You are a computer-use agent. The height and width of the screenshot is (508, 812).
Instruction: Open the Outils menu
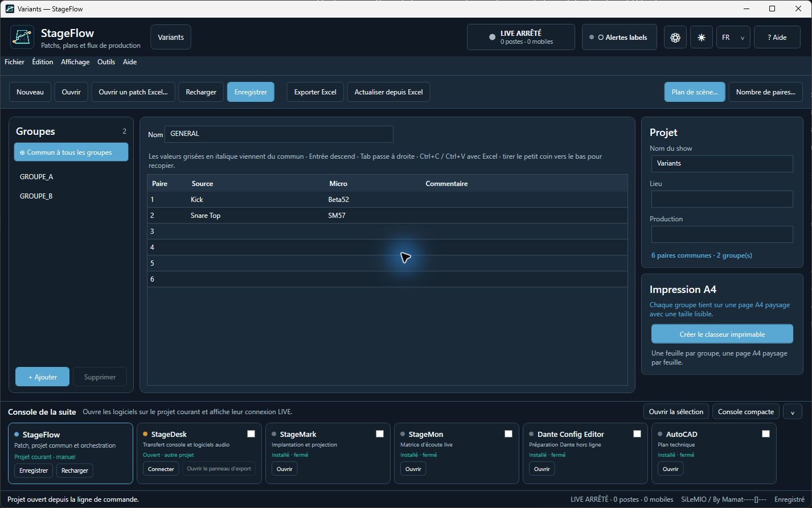pyautogui.click(x=106, y=62)
